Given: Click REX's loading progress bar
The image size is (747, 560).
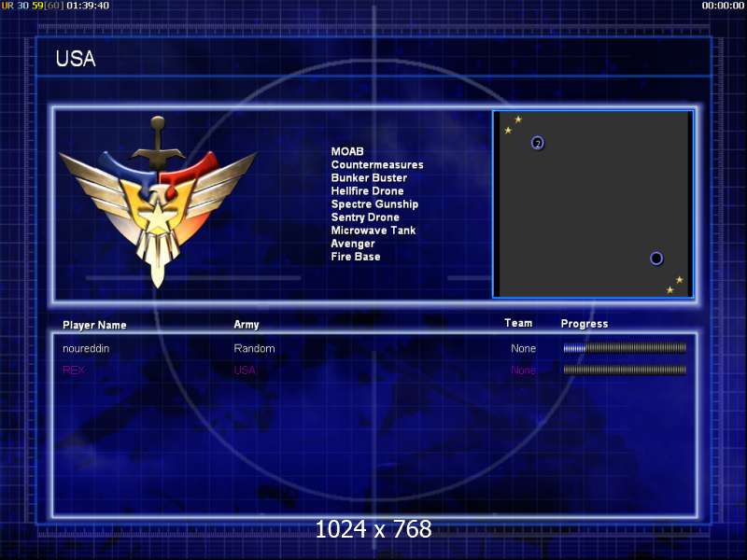Looking at the screenshot, I should 625,370.
